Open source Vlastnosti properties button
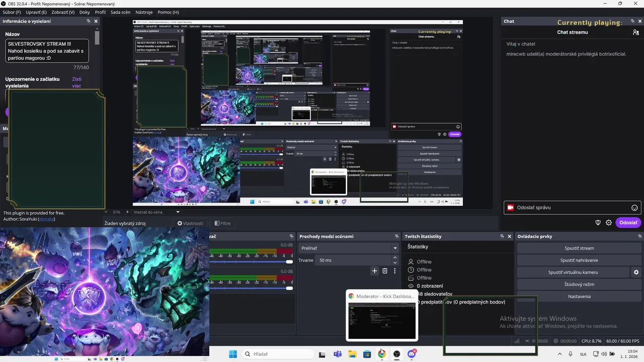 (x=190, y=223)
